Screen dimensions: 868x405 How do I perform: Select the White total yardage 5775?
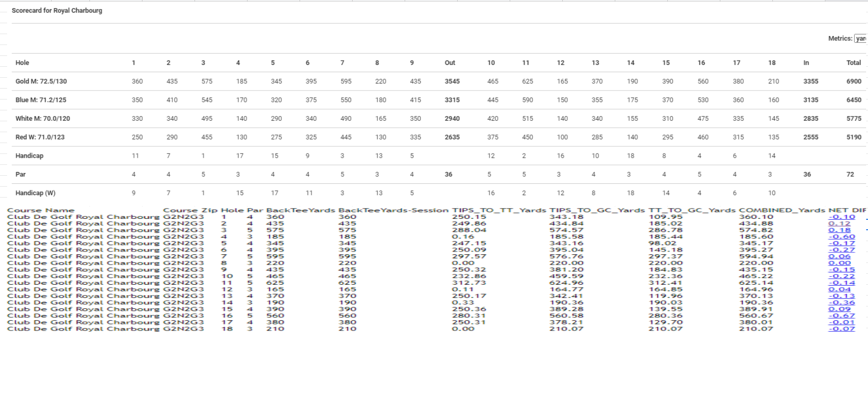[x=854, y=118]
